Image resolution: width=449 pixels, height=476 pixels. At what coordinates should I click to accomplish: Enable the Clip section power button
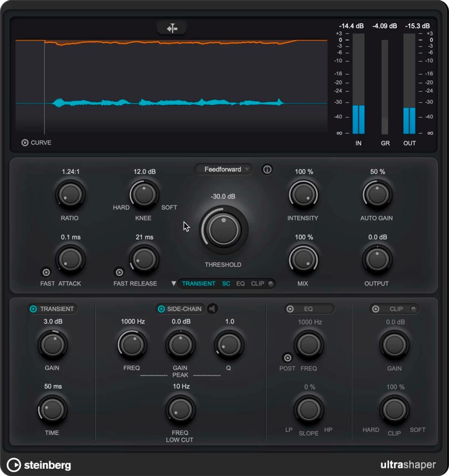(375, 309)
